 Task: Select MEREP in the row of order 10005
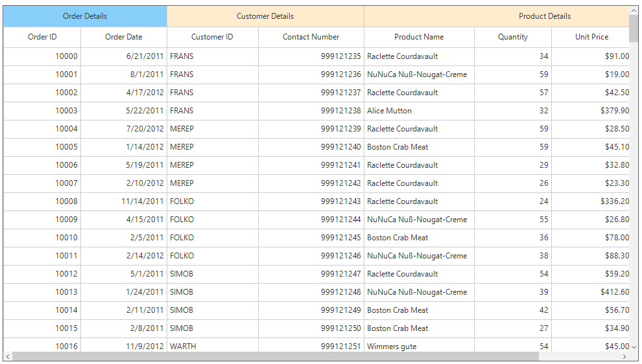[213, 147]
